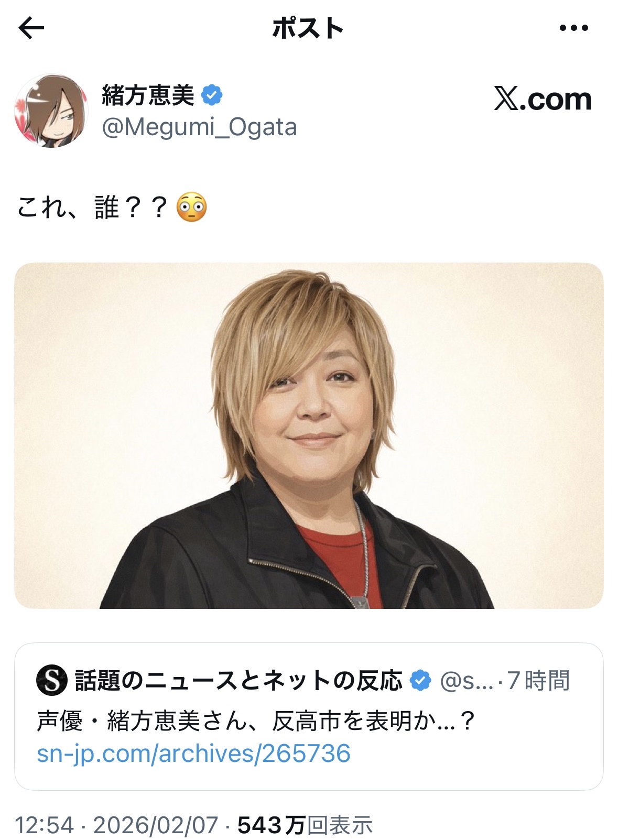This screenshot has height=840, width=618.
Task: Go back using the left arrow
Action: coord(31,28)
